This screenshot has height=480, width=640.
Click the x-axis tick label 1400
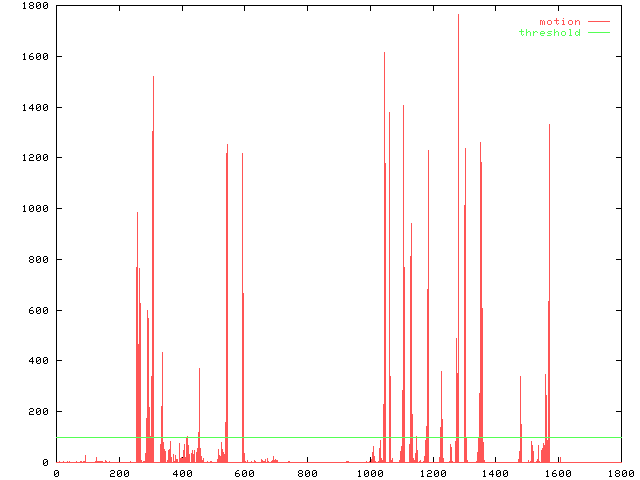tap(495, 472)
